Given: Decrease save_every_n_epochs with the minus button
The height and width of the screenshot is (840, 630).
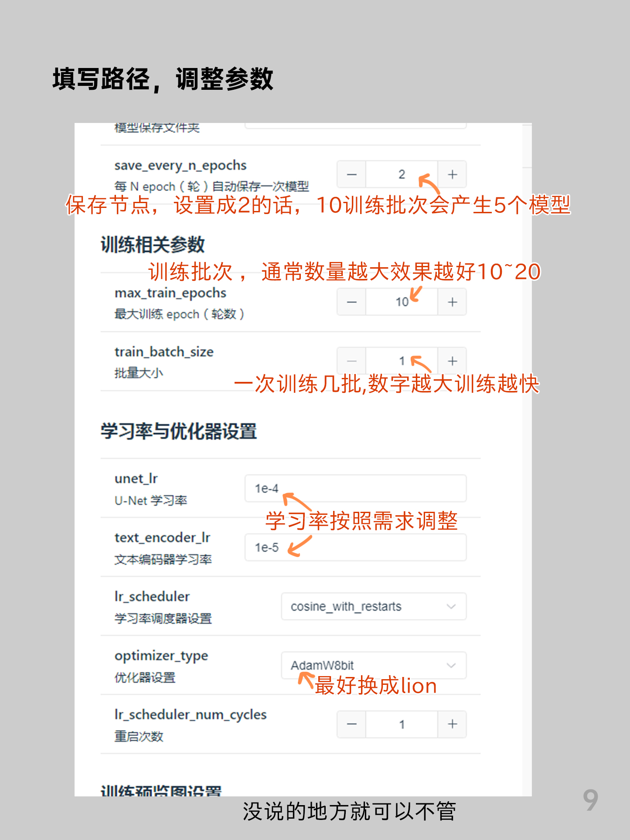Looking at the screenshot, I should (351, 174).
